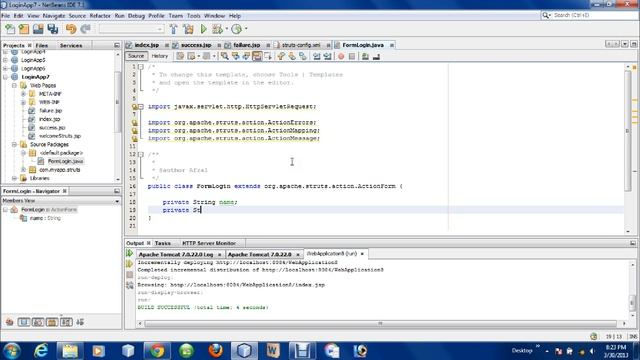Open the Debug menu
This screenshot has width=640, height=360.
tap(136, 16)
